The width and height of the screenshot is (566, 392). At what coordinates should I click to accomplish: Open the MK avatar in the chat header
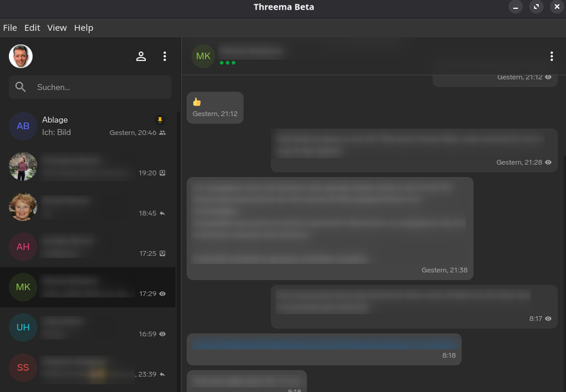coord(203,56)
